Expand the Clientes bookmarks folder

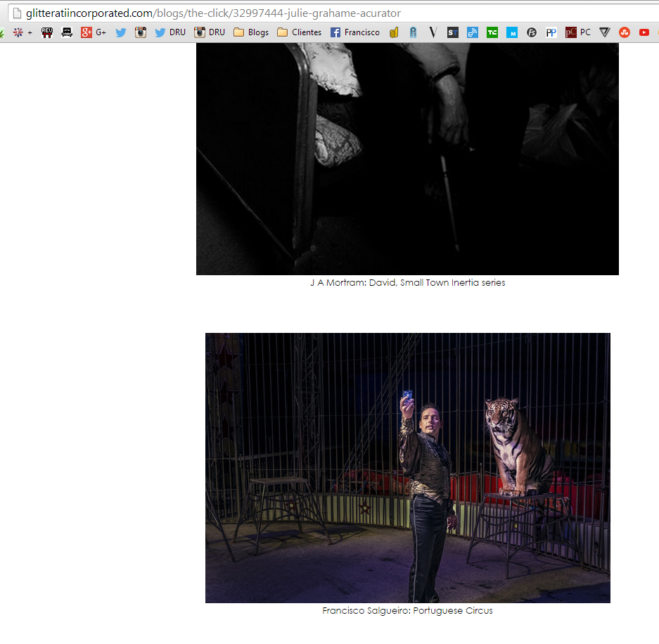299,32
